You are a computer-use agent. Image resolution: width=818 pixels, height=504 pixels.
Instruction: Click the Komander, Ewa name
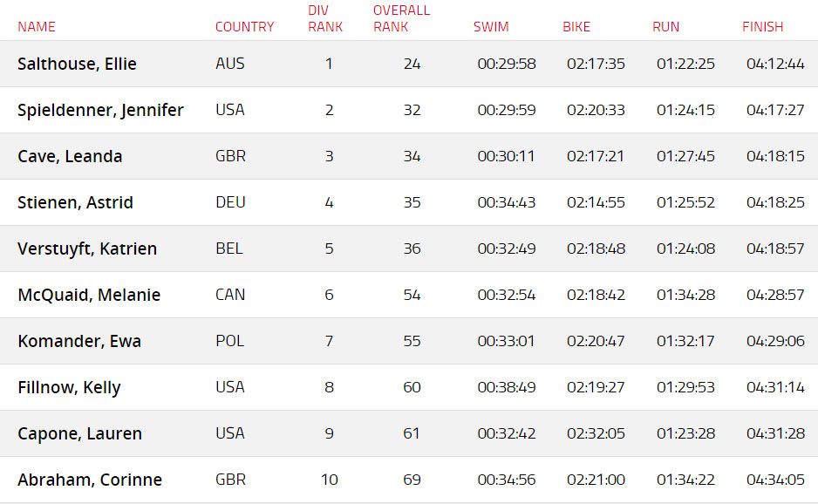click(x=79, y=341)
